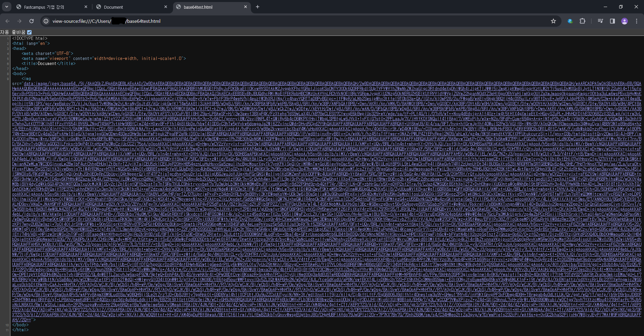Click the <img tag line

26,79
